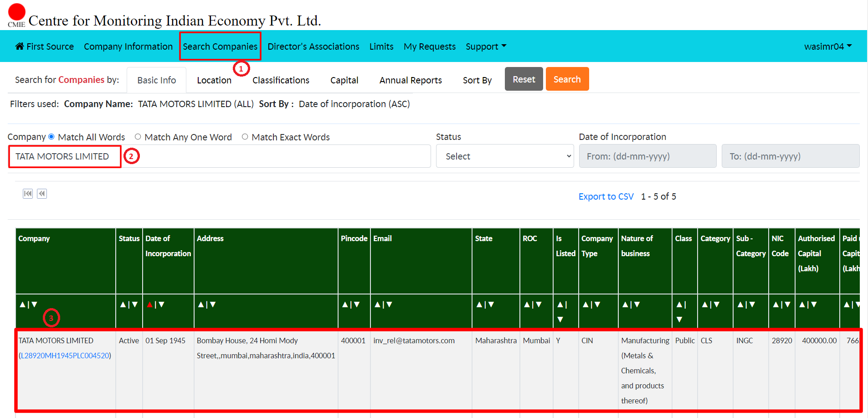Sort Company Type column ascending
Screen dimensions: 868x418
tap(586, 304)
